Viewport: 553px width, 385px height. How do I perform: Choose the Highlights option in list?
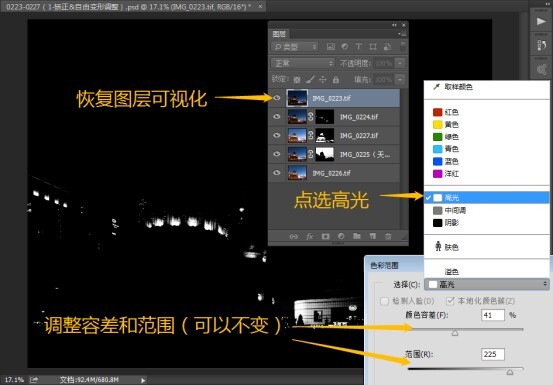pos(486,197)
